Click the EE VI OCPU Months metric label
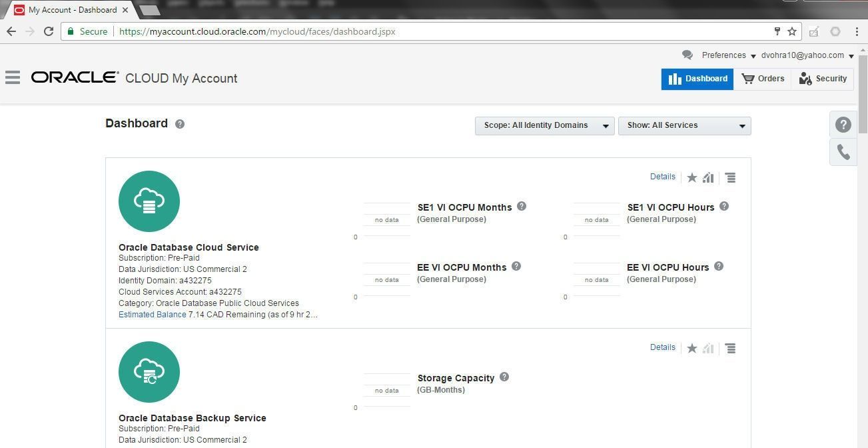Screen dimensions: 868x448 point(462,267)
